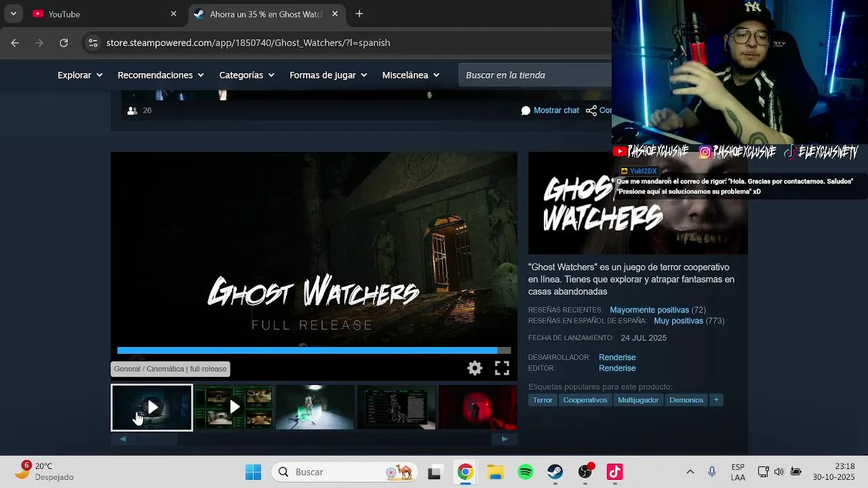Open Spotify from the taskbar
The image size is (868, 488).
(x=526, y=472)
